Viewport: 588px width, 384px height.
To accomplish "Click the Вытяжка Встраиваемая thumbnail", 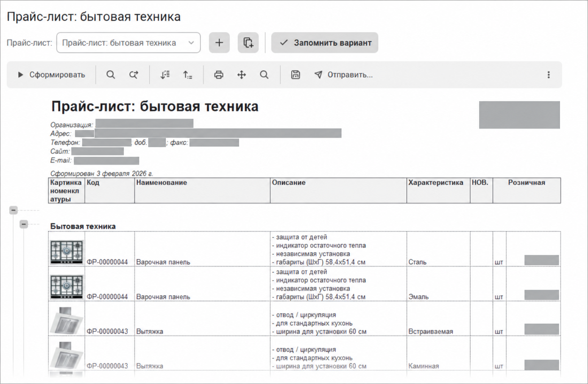I will 67,321.
